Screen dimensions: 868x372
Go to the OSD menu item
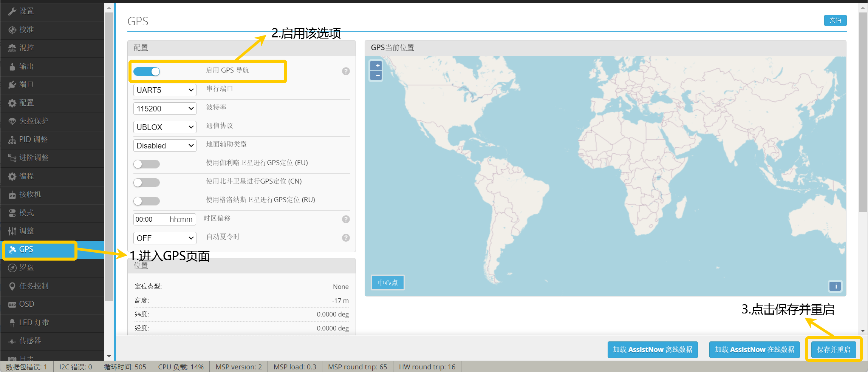tap(26, 304)
